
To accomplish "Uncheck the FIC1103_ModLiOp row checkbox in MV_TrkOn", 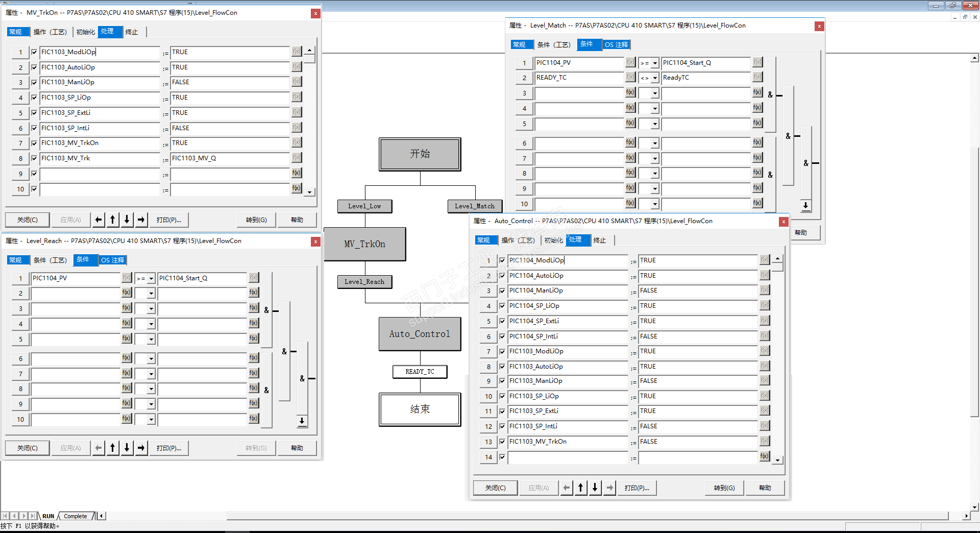I will click(34, 52).
